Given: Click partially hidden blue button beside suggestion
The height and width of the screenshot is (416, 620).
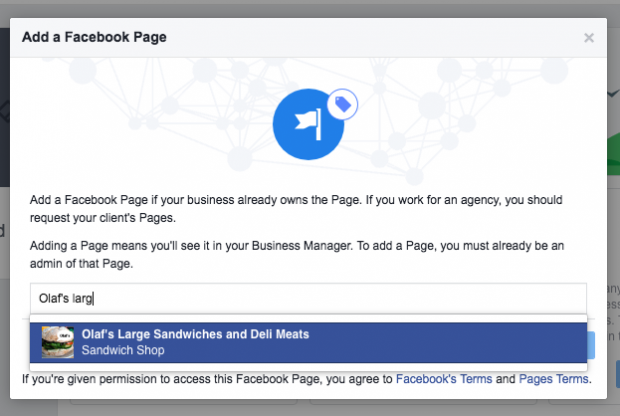Looking at the screenshot, I should pyautogui.click(x=591, y=345).
